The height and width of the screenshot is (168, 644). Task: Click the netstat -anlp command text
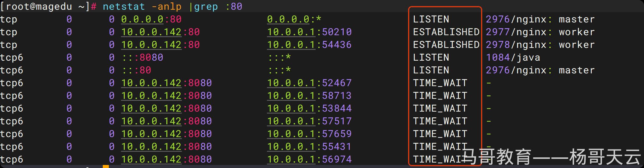pos(142,6)
